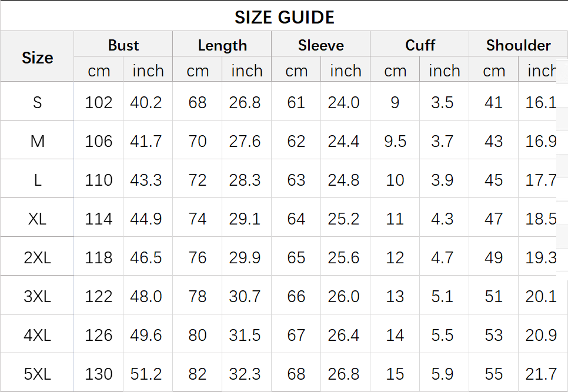Select bust inch value 43.3 for size L
Image resolution: width=568 pixels, height=392 pixels.
[x=146, y=180]
